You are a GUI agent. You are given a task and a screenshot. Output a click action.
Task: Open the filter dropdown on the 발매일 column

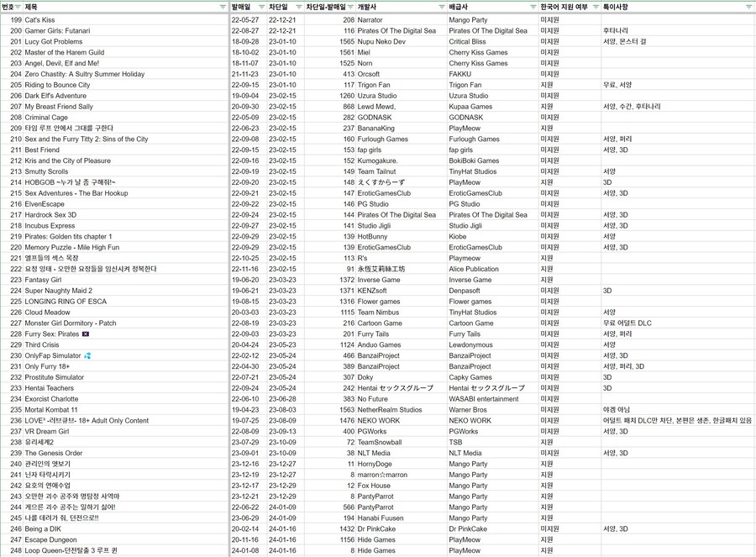click(x=261, y=7)
